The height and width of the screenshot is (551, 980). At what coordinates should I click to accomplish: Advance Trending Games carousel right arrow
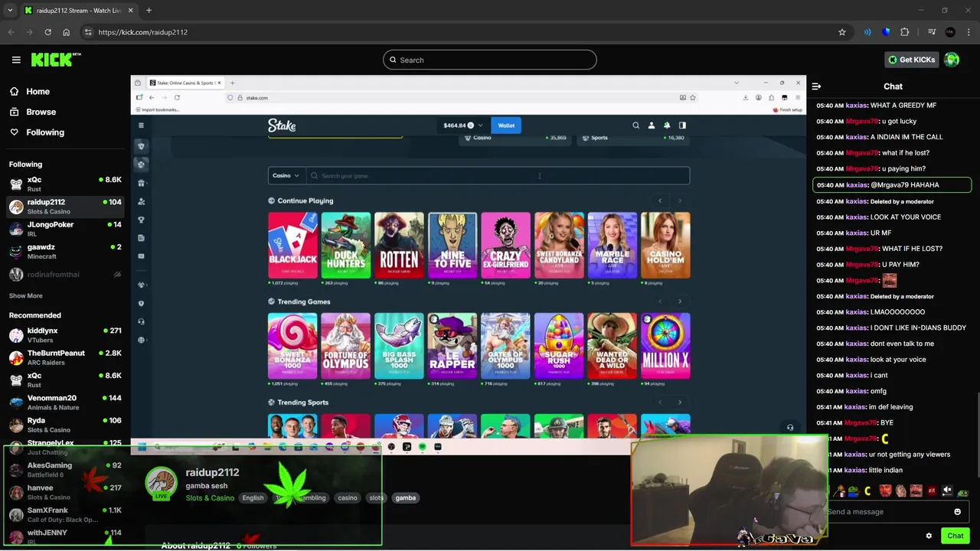tap(679, 302)
